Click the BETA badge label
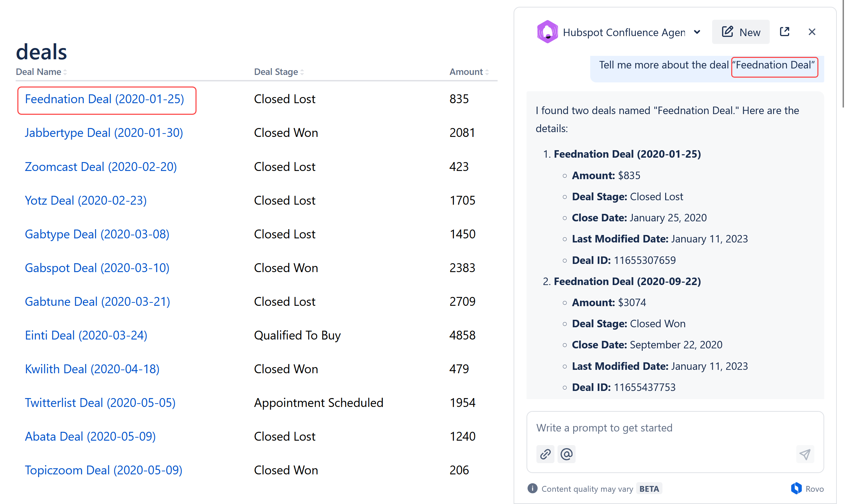This screenshot has height=504, width=846. (649, 489)
